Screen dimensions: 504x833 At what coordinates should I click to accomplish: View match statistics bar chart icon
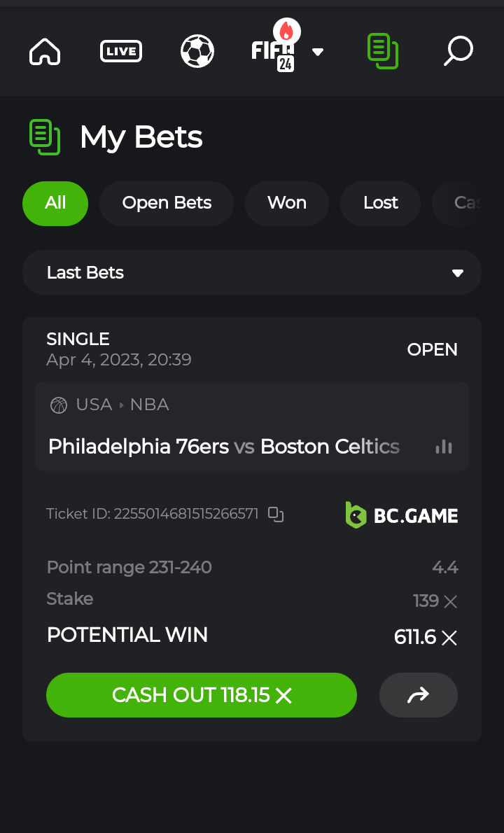tap(444, 447)
